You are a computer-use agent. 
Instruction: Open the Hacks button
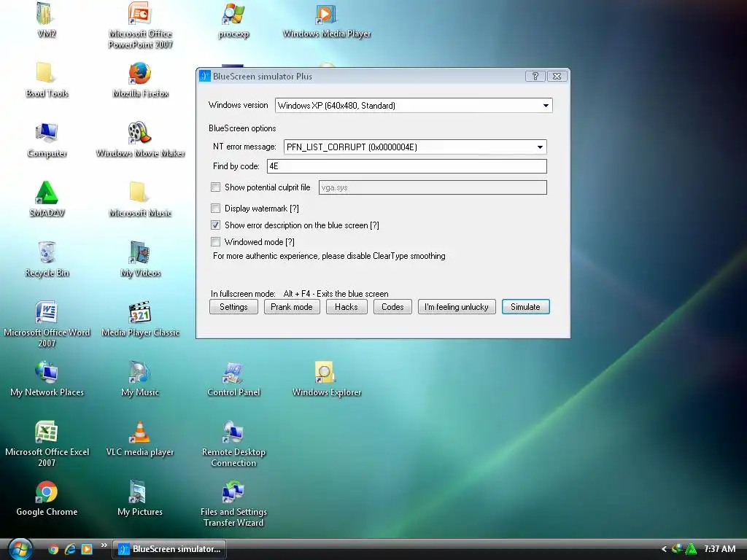[x=347, y=307]
